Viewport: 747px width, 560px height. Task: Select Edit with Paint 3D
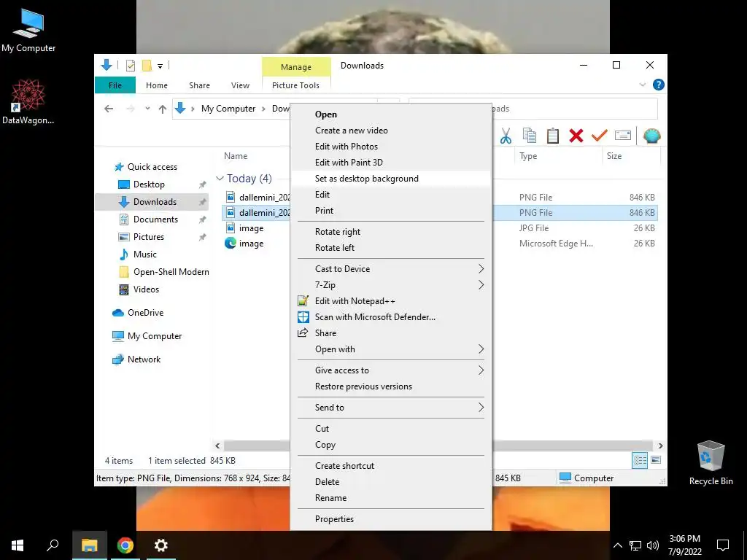pyautogui.click(x=390, y=163)
